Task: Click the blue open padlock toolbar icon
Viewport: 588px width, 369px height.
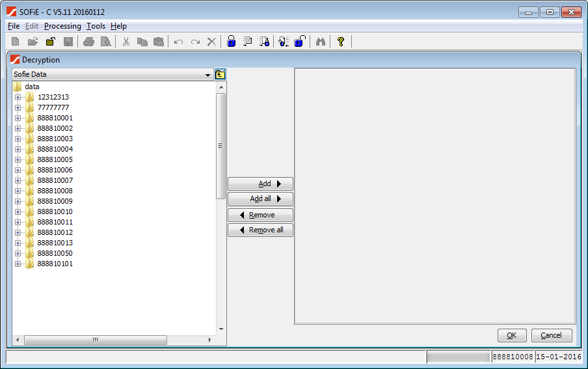Action: click(x=300, y=42)
